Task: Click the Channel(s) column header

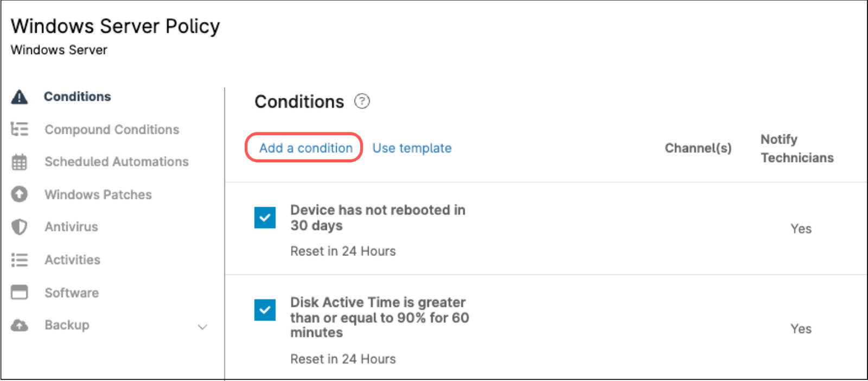Action: pyautogui.click(x=698, y=148)
